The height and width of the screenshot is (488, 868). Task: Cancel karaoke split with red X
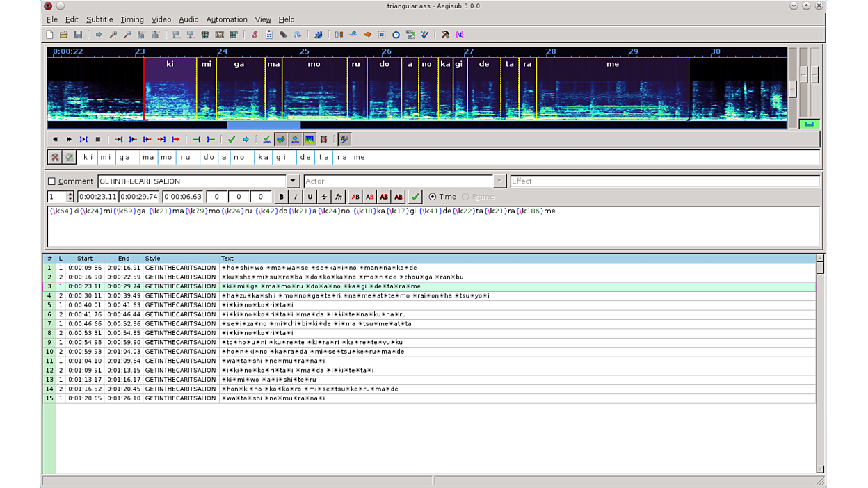coord(55,158)
